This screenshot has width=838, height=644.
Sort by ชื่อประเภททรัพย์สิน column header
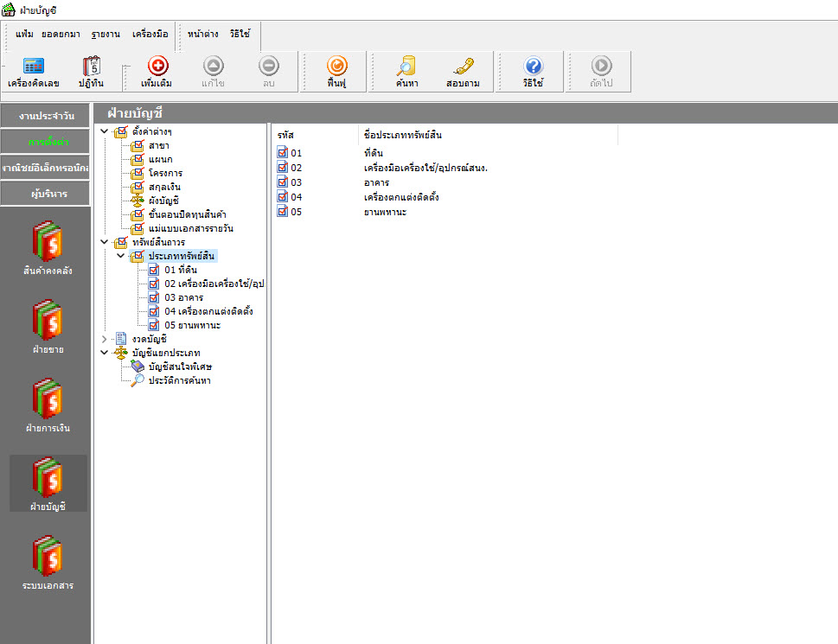[x=488, y=135]
